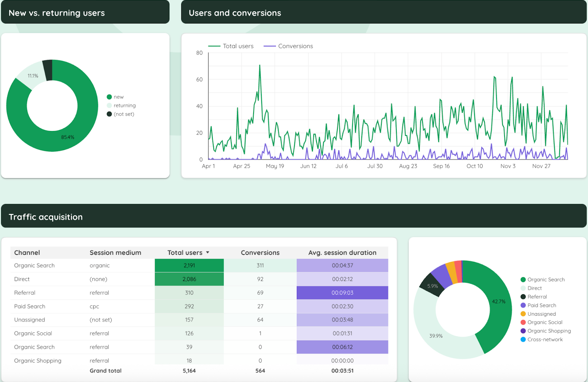Click the green "new" legend dot
588x382 pixels.
(109, 97)
